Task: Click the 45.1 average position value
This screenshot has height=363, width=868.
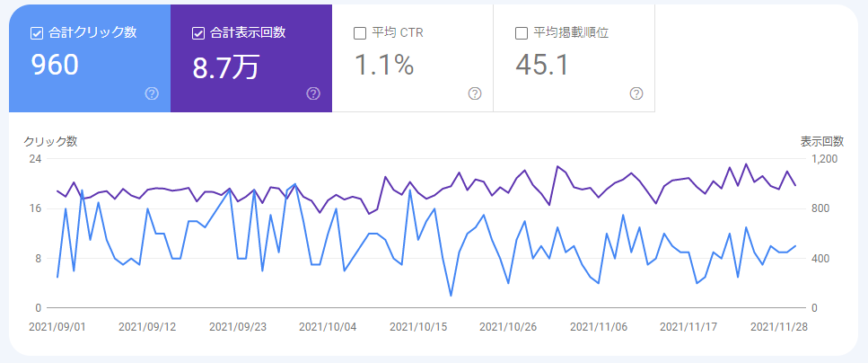Action: (542, 65)
